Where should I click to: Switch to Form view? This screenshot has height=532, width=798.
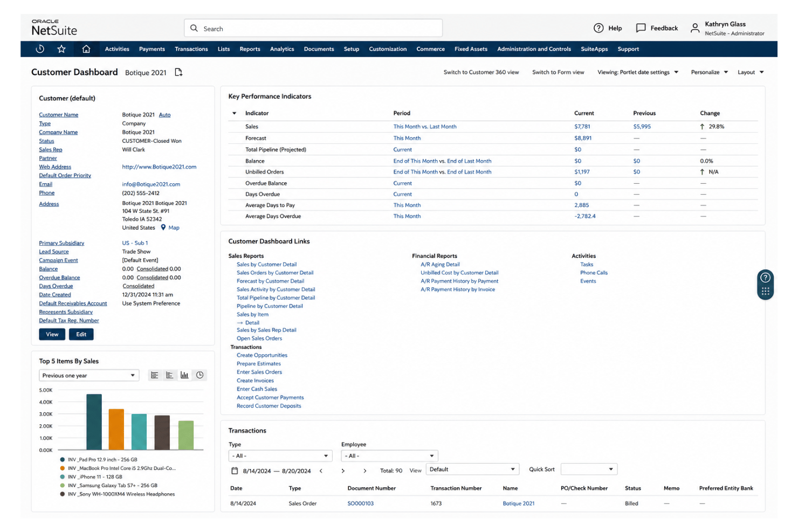point(558,72)
